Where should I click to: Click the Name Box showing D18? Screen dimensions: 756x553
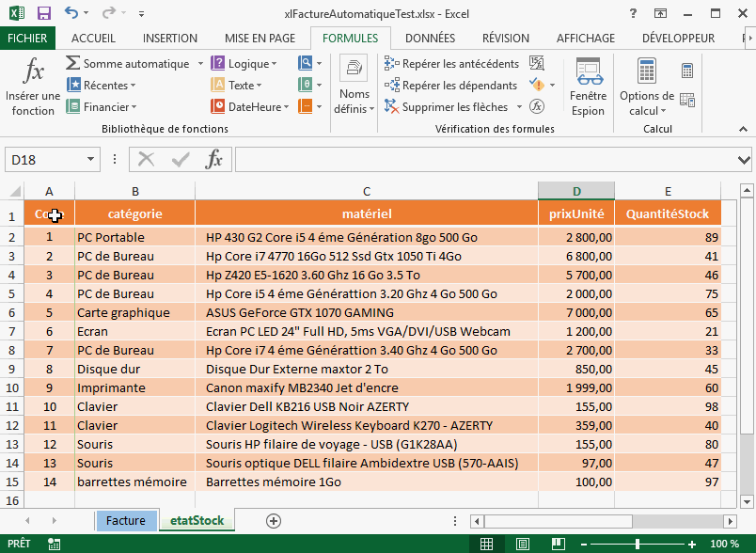[x=45, y=160]
